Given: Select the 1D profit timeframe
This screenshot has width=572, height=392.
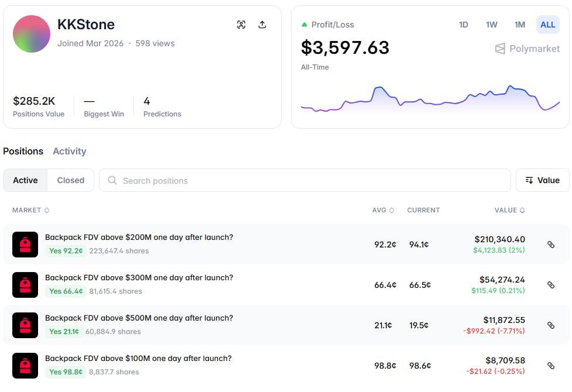Looking at the screenshot, I should tap(463, 25).
